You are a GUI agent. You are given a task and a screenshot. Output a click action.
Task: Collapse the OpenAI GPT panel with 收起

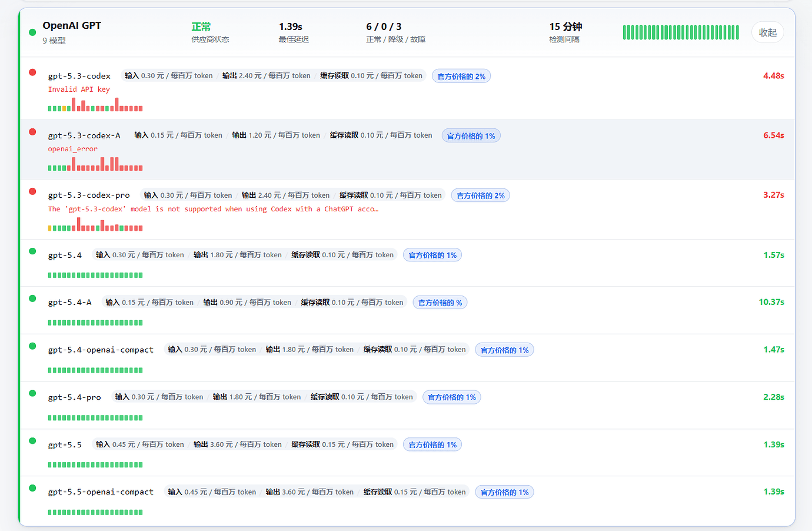767,32
